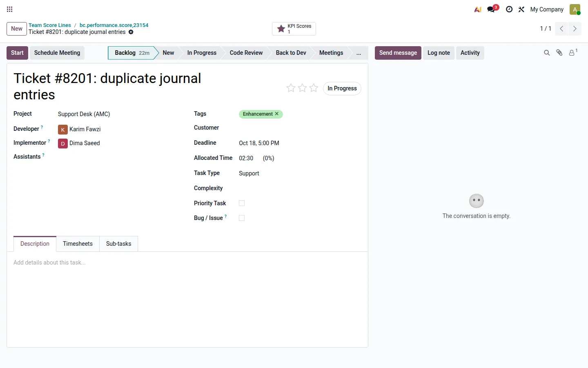Open the user avatar menu
The image size is (588, 368).
tap(575, 9)
